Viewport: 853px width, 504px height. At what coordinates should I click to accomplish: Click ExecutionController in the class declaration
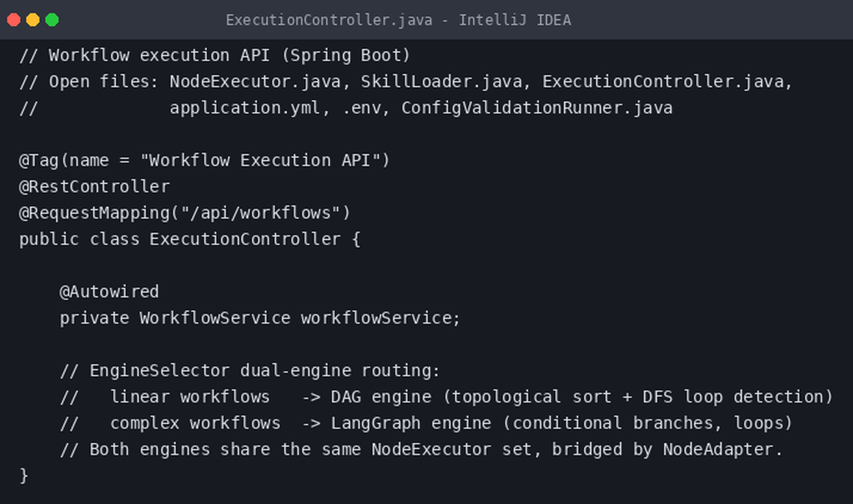(245, 239)
